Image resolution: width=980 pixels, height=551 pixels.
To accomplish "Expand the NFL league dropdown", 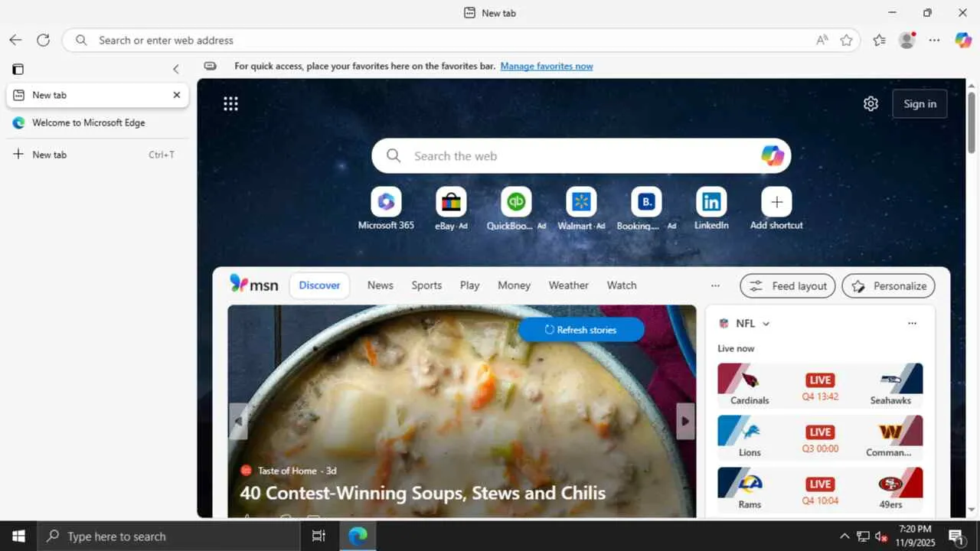I will coord(766,324).
